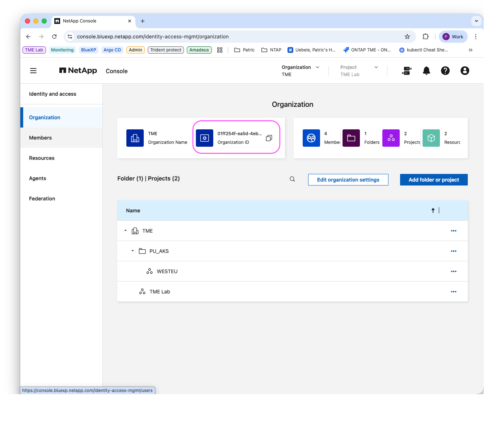Click the Folders summary icon

[351, 138]
